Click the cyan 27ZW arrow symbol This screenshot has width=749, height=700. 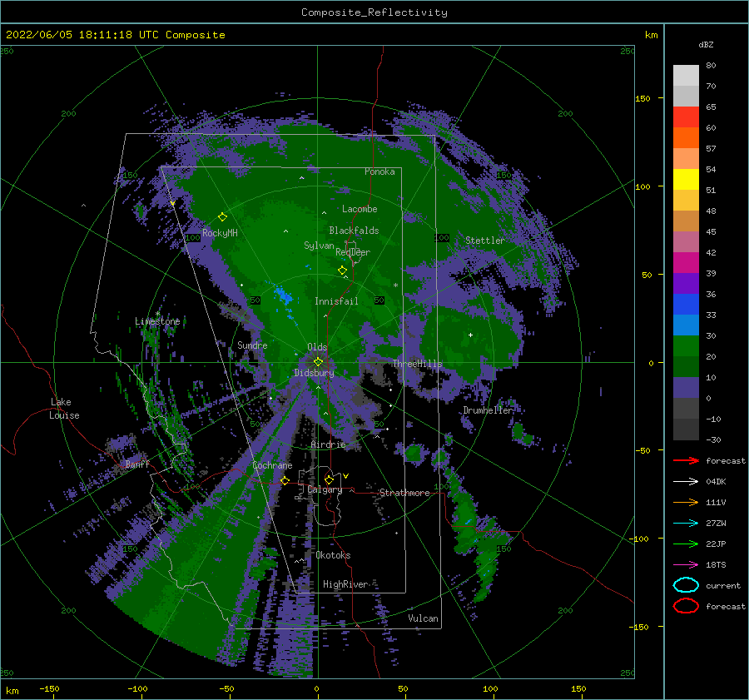(x=686, y=524)
